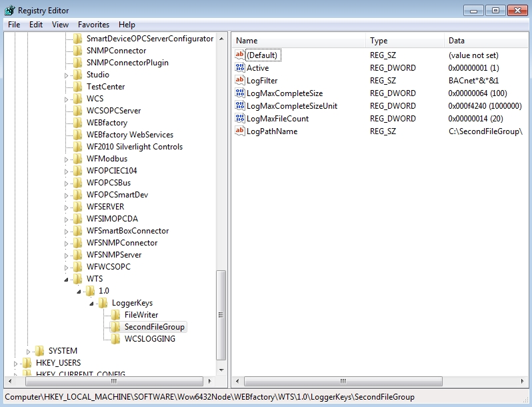This screenshot has width=532, height=407.
Task: Open the File menu
Action: pos(14,25)
